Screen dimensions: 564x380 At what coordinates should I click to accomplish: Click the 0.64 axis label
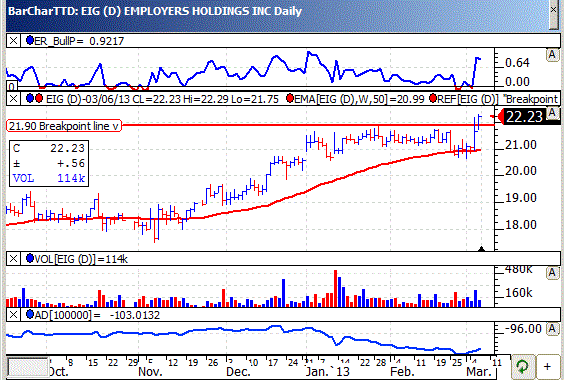pyautogui.click(x=517, y=63)
